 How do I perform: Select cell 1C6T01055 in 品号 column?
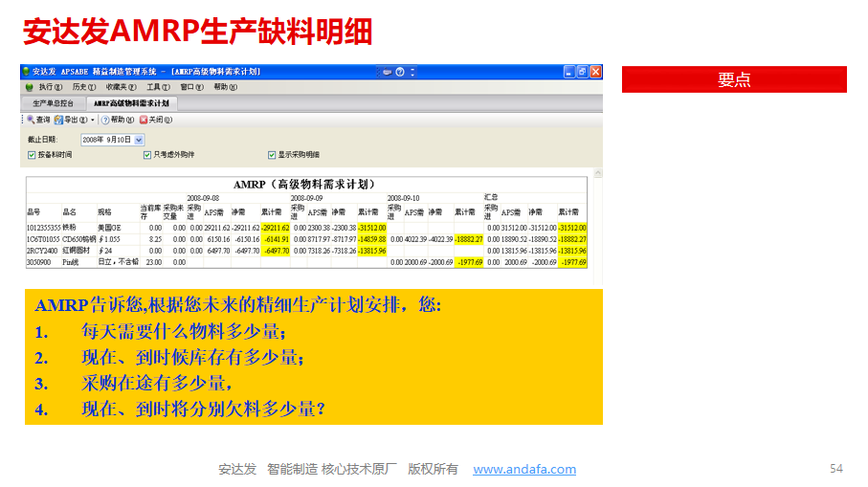(43, 239)
